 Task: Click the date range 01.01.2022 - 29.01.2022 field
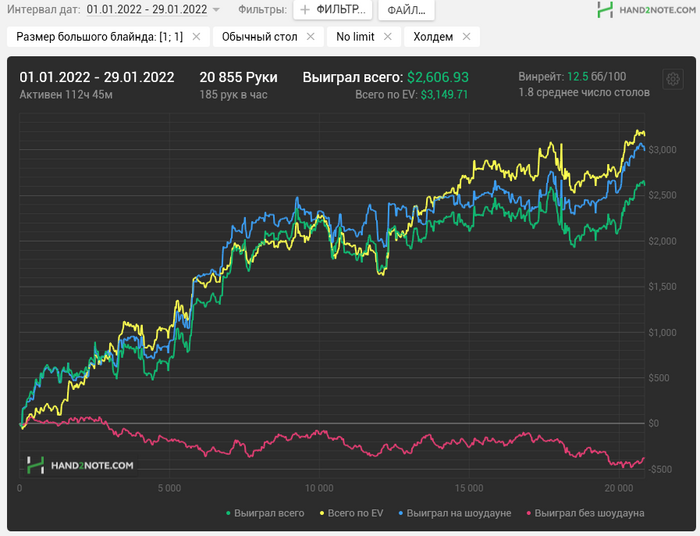147,9
